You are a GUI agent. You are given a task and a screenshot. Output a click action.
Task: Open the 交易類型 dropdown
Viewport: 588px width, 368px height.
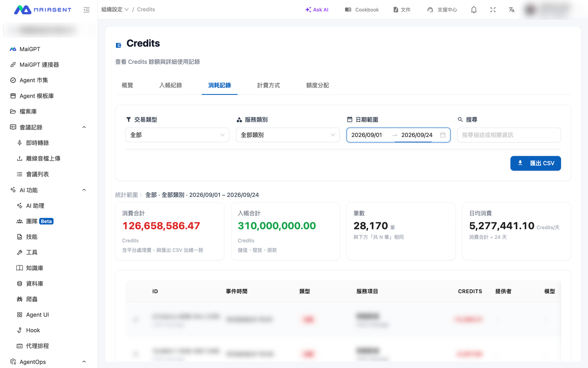(177, 135)
